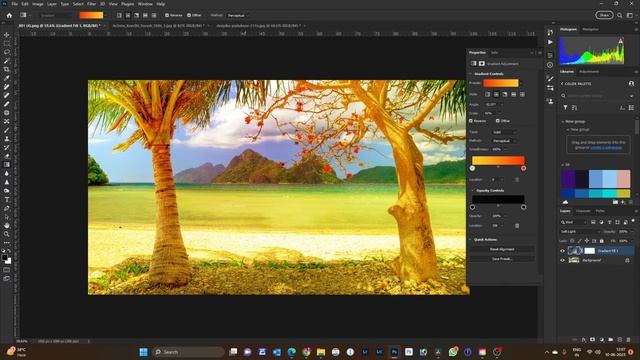Collapse the Opacity Controls section
The height and width of the screenshot is (360, 640).
(x=473, y=191)
